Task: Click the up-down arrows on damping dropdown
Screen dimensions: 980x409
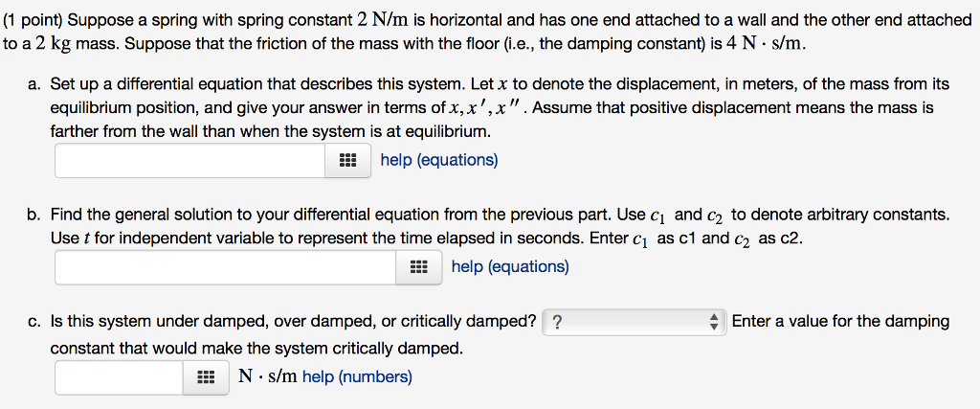Action: 714,322
